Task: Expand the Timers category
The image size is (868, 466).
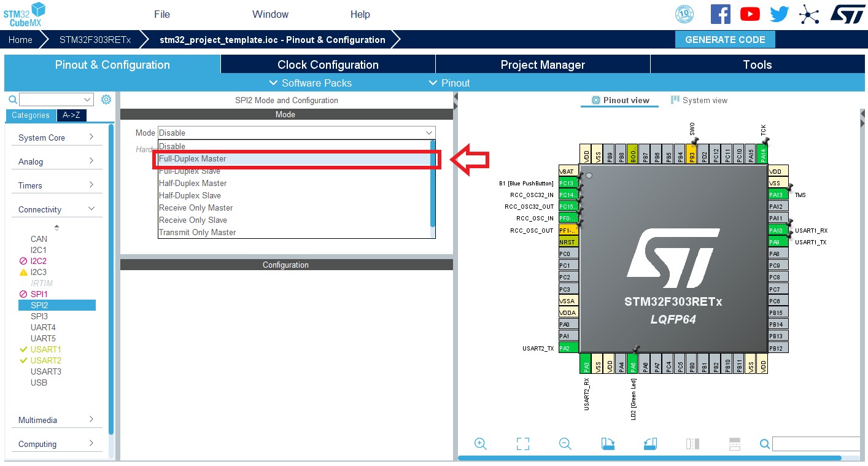Action: (x=57, y=185)
